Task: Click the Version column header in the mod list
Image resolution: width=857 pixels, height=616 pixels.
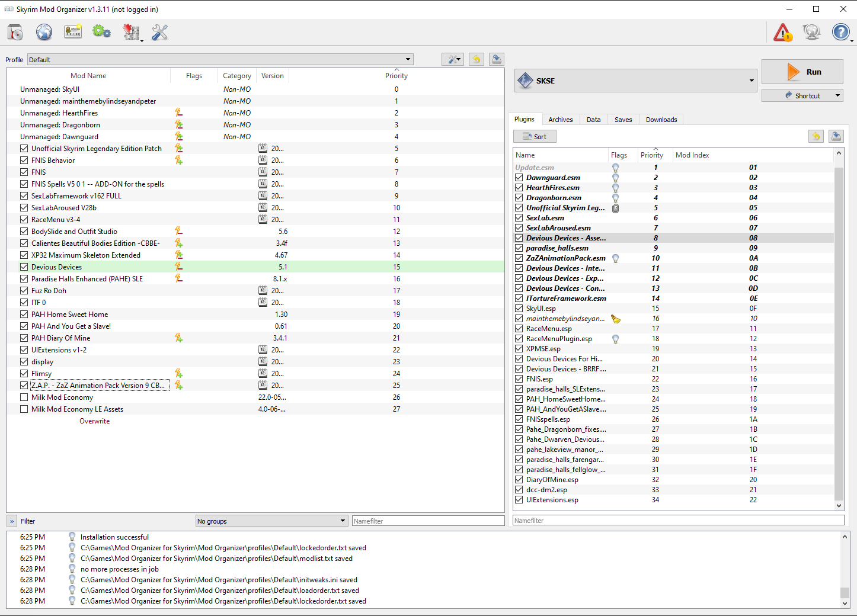Action: (273, 76)
